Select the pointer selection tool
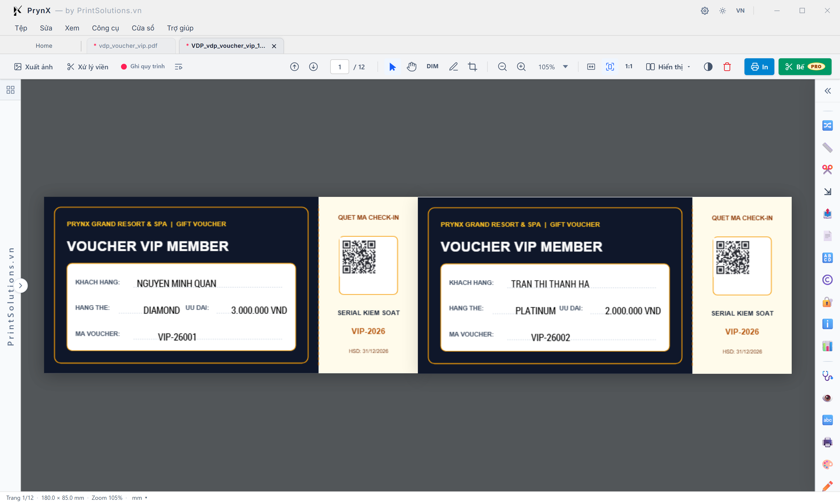The image size is (840, 504). [392, 67]
